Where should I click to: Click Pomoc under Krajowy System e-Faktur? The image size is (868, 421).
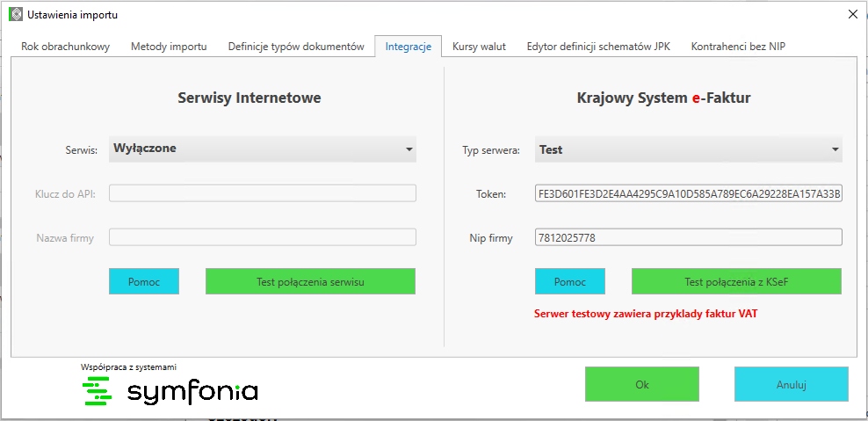570,281
